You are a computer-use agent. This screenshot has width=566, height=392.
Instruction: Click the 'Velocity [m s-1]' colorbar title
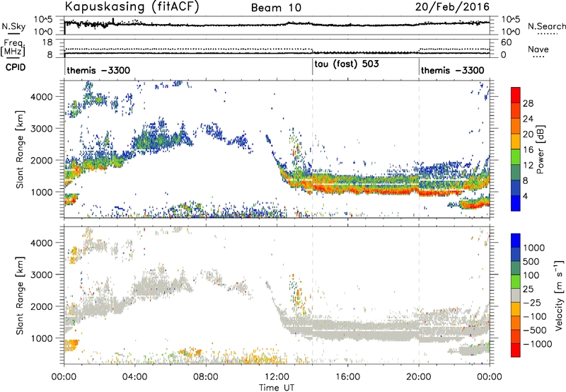tap(559, 295)
